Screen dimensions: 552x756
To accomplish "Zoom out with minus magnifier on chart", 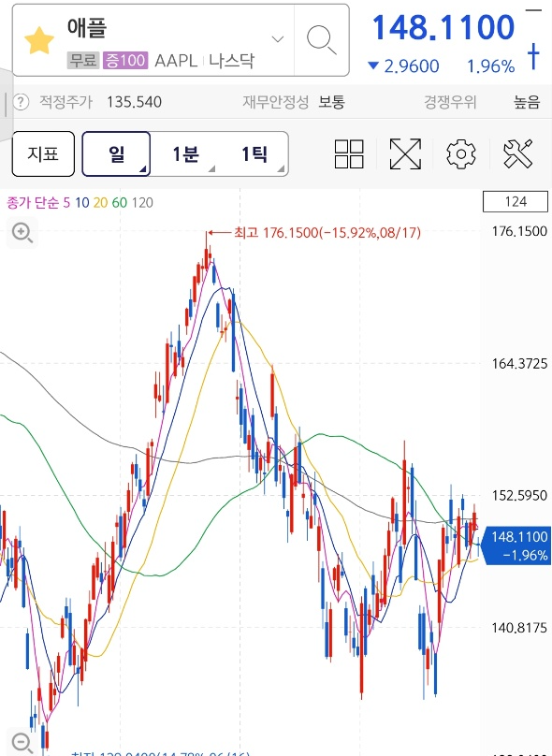I will [22, 743].
